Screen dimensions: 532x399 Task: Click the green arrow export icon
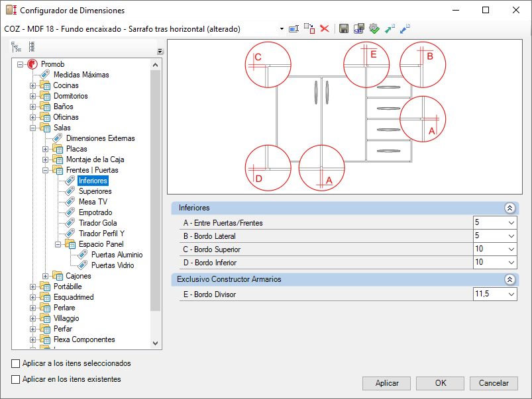pyautogui.click(x=390, y=29)
